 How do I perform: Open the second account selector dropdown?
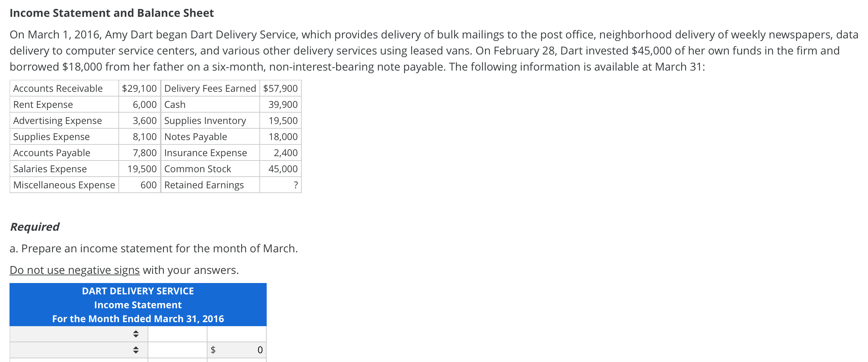[136, 350]
